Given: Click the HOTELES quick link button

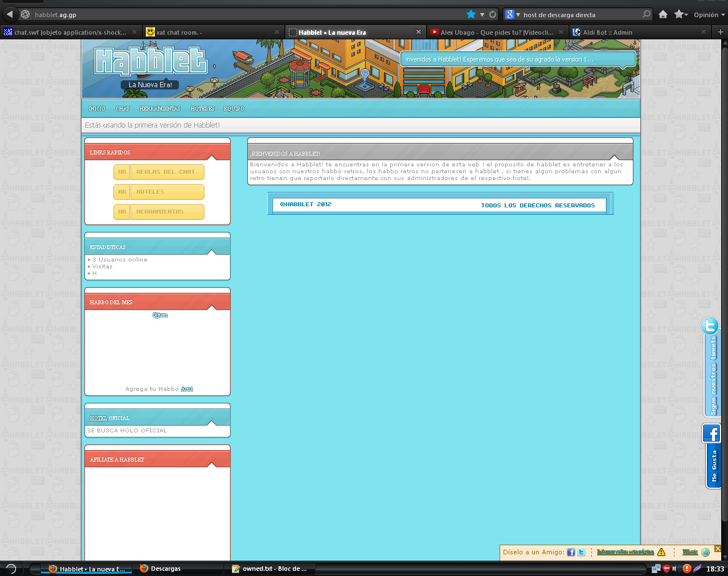Looking at the screenshot, I should pyautogui.click(x=159, y=192).
